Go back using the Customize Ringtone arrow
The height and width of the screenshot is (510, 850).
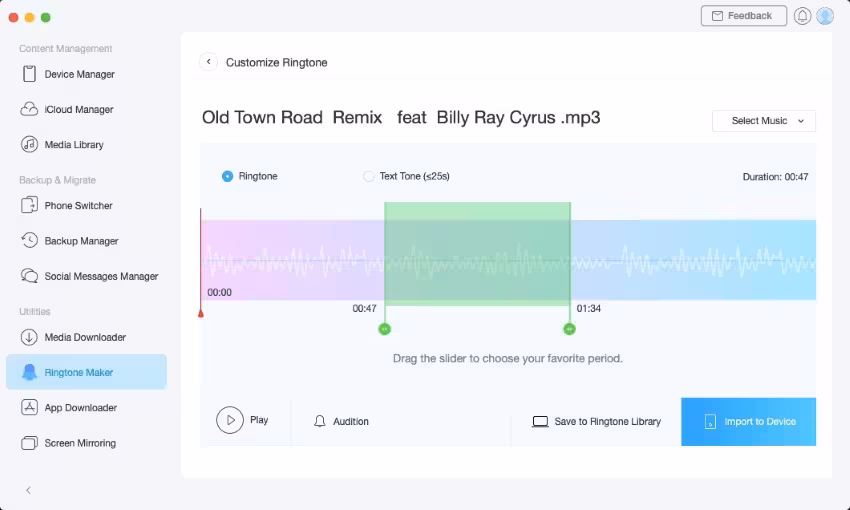[209, 62]
